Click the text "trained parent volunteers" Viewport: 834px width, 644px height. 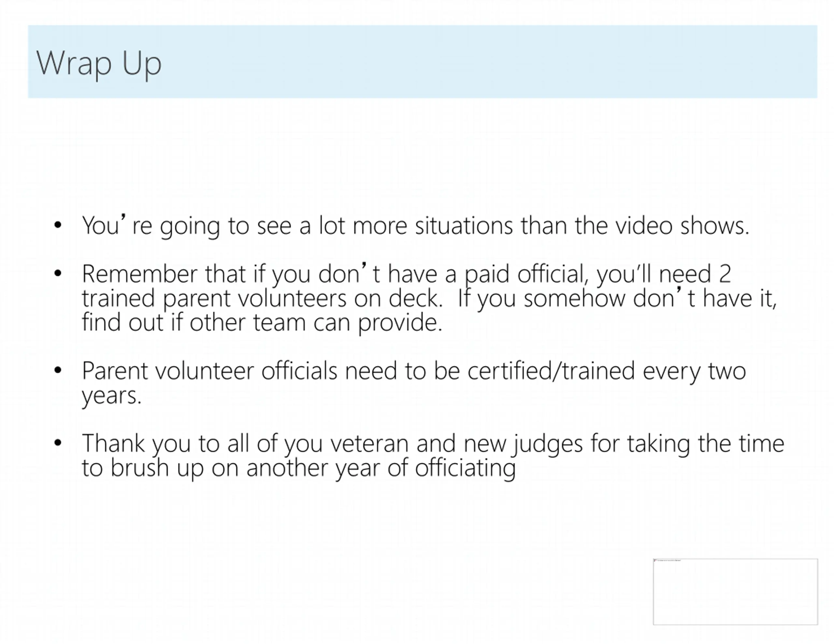214,299
